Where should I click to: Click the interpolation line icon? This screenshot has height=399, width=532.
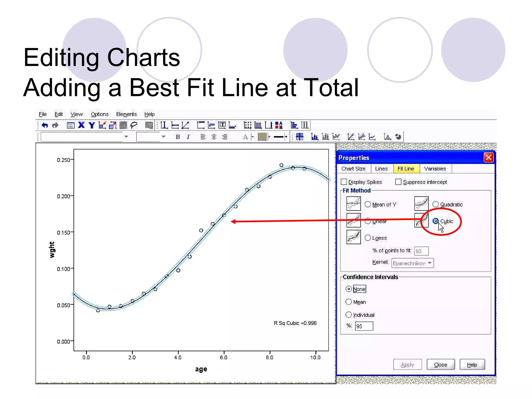tap(372, 137)
